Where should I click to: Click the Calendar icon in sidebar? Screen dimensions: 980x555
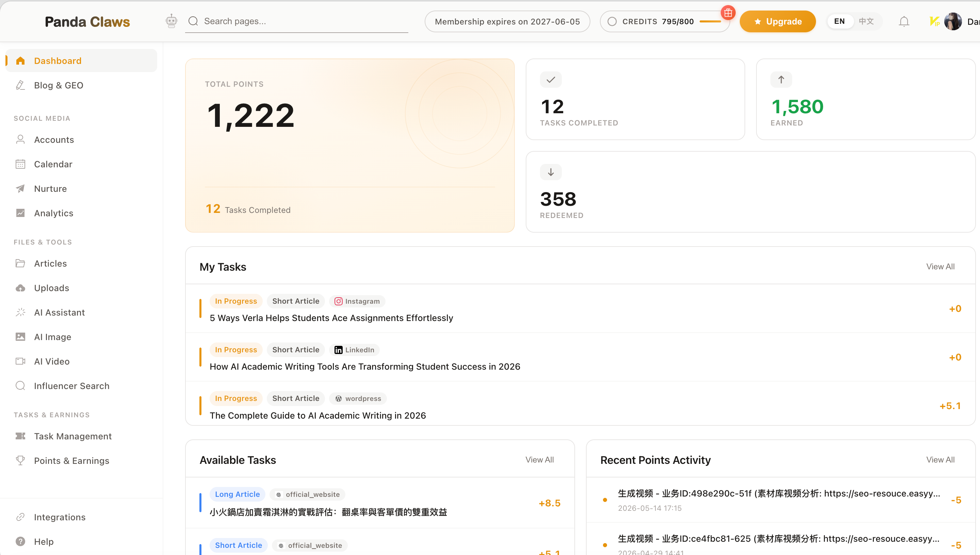point(21,164)
